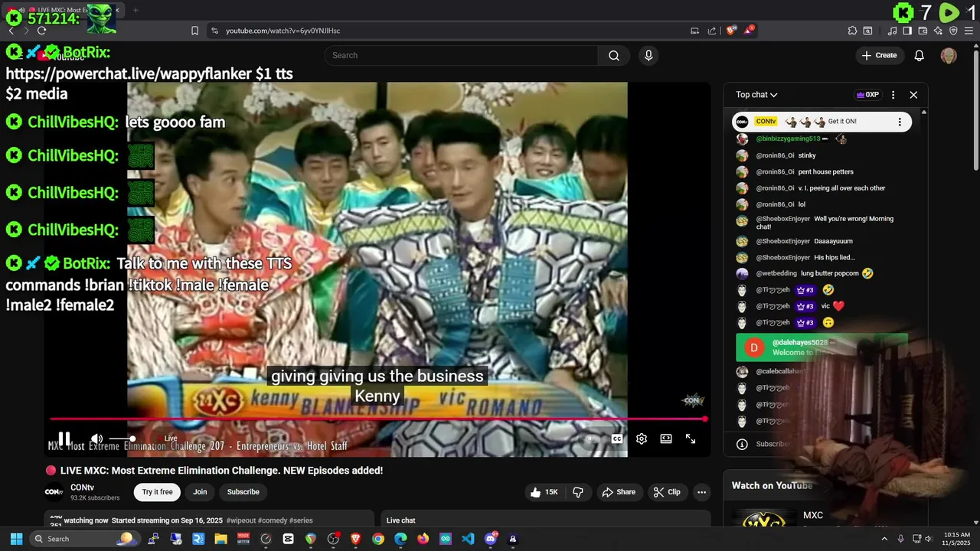Open the Create menu
This screenshot has width=980, height=551.
tap(879, 55)
